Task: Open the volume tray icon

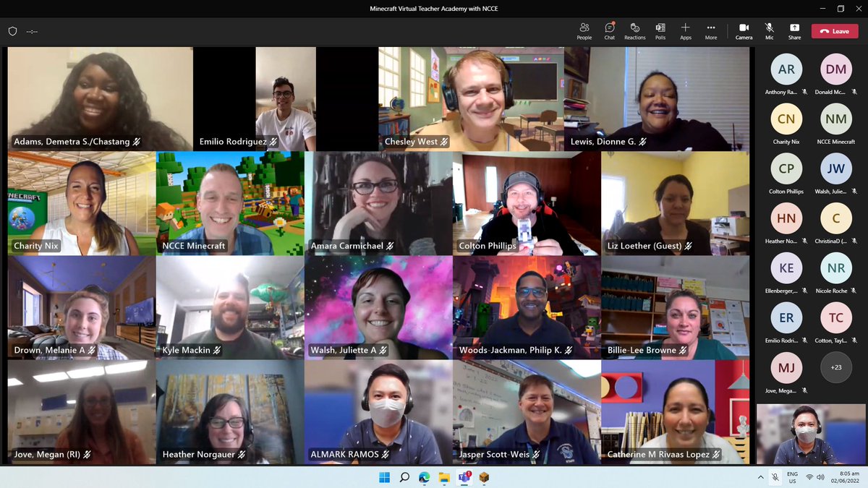Action: [822, 477]
